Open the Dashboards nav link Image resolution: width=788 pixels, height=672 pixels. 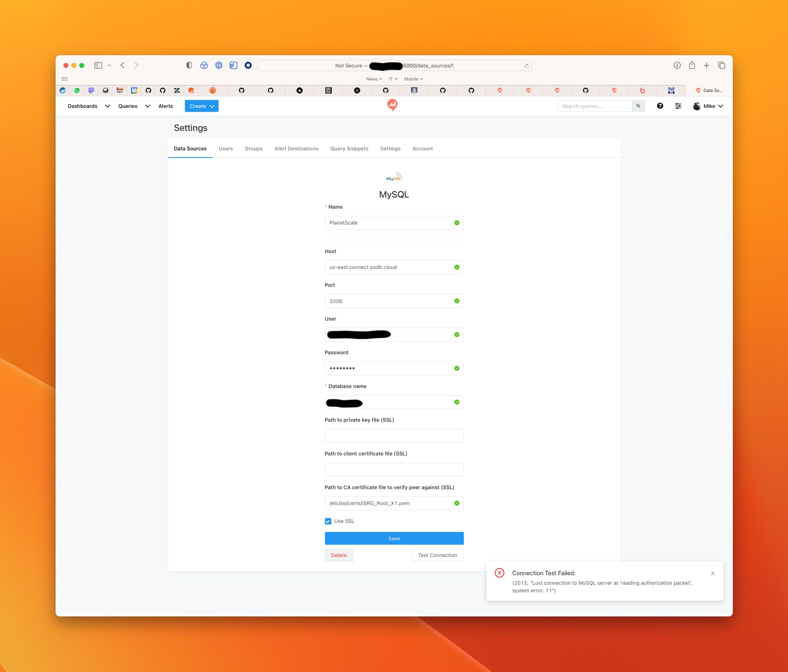pos(82,106)
